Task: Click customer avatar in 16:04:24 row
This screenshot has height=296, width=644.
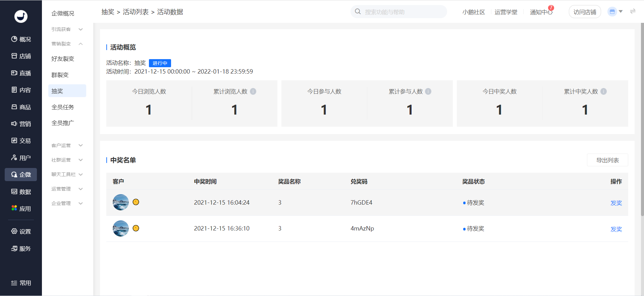Action: coord(121,202)
